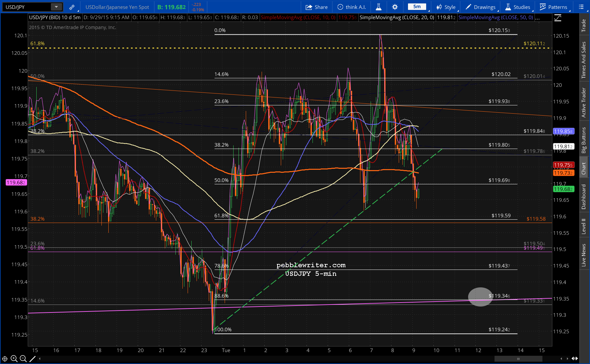
Task: Click the horizontal time scrollbar thumb
Action: (518, 359)
